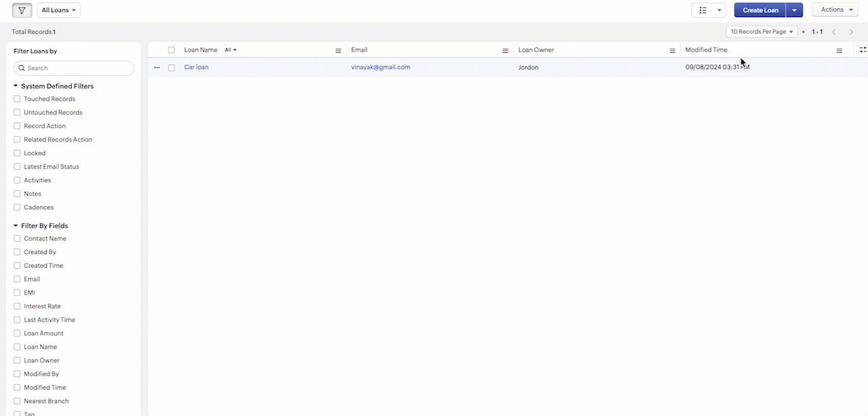Enable the Contact Name field filter
The height and width of the screenshot is (416, 868).
18,238
